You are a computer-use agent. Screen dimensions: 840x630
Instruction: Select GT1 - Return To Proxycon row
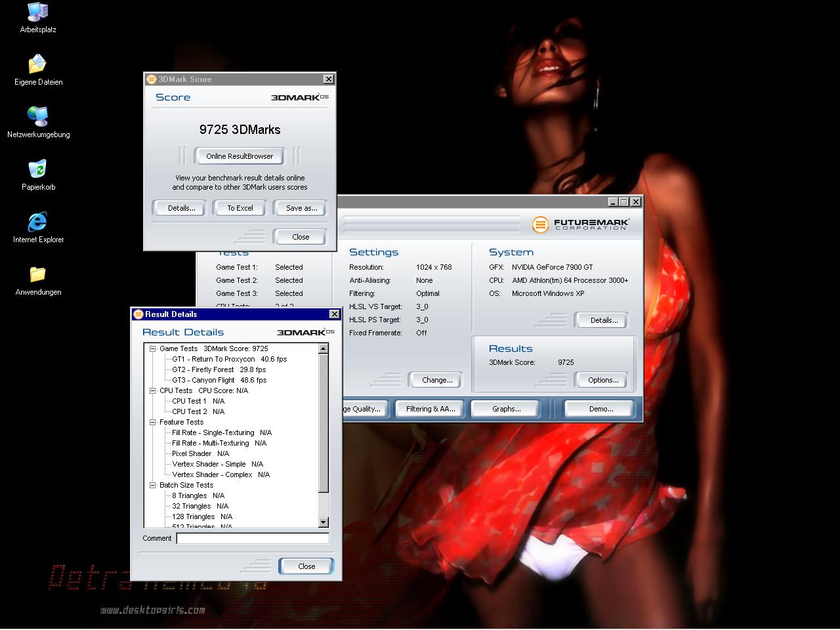229,360
